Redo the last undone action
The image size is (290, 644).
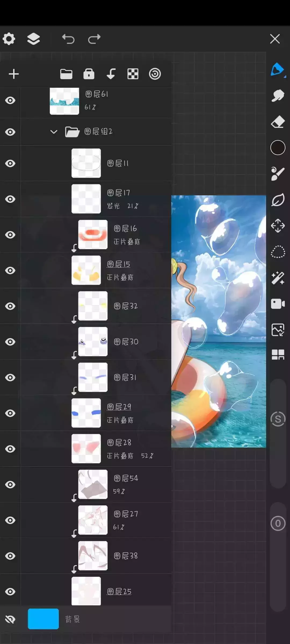[x=94, y=39]
